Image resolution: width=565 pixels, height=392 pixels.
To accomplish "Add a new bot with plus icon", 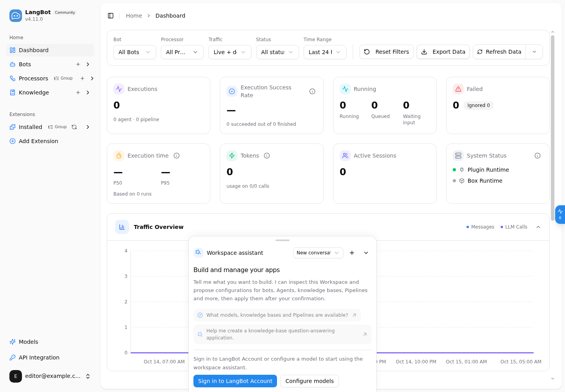I will coord(78,64).
